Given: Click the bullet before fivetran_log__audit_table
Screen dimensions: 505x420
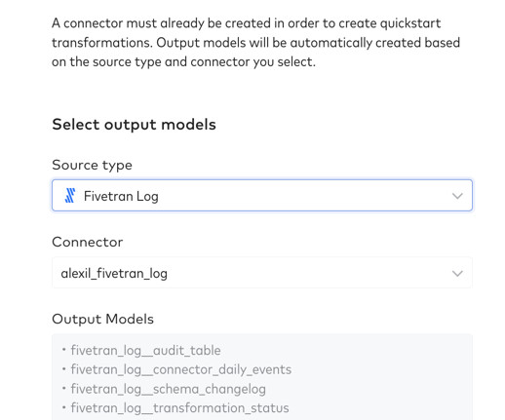Looking at the screenshot, I should [x=64, y=350].
